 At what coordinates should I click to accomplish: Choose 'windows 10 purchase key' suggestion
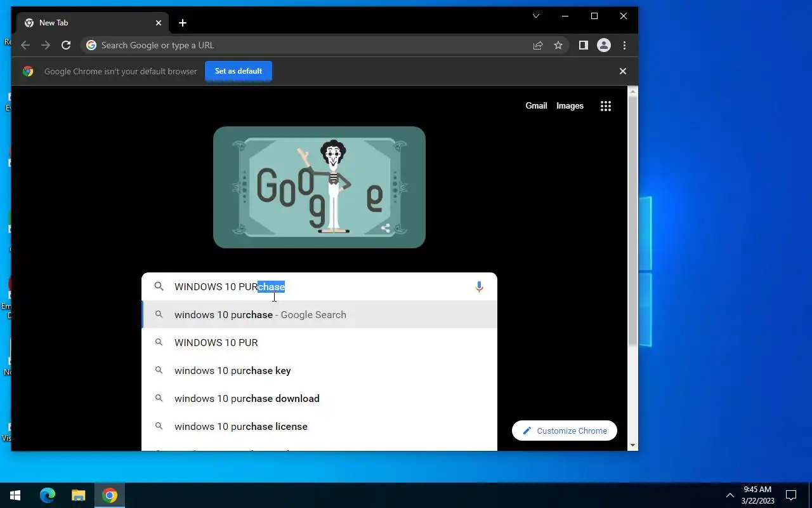(319, 371)
